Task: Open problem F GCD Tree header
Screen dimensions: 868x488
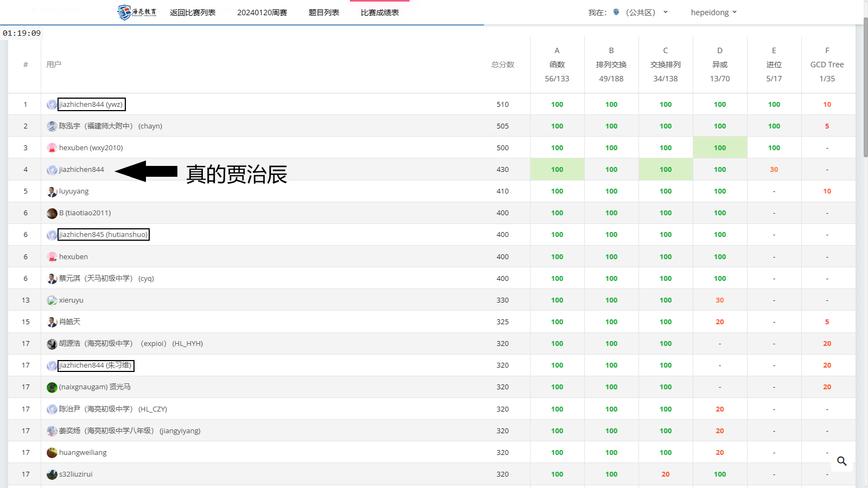Action: tap(827, 65)
